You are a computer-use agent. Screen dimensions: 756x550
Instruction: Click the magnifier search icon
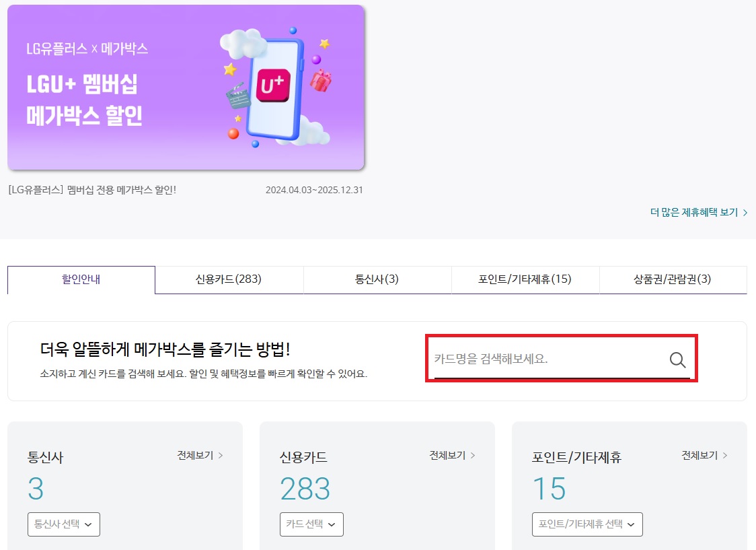tap(677, 359)
